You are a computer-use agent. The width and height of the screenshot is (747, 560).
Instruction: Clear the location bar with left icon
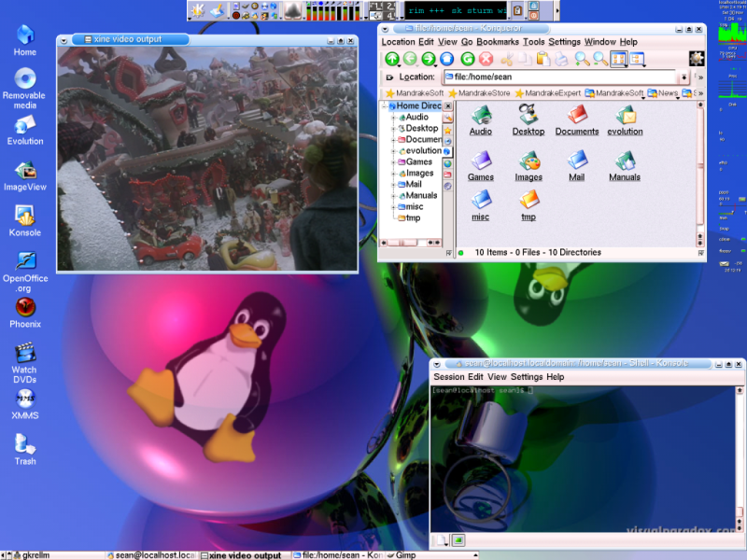[389, 77]
